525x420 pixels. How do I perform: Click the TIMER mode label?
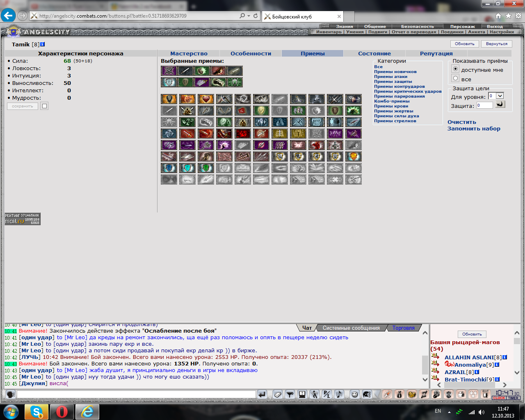(x=513, y=398)
